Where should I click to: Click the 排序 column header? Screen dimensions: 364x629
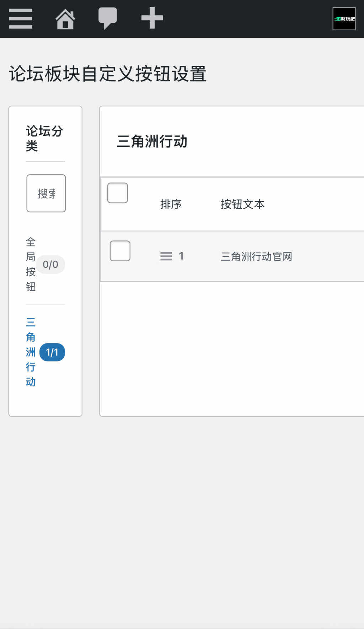click(171, 204)
